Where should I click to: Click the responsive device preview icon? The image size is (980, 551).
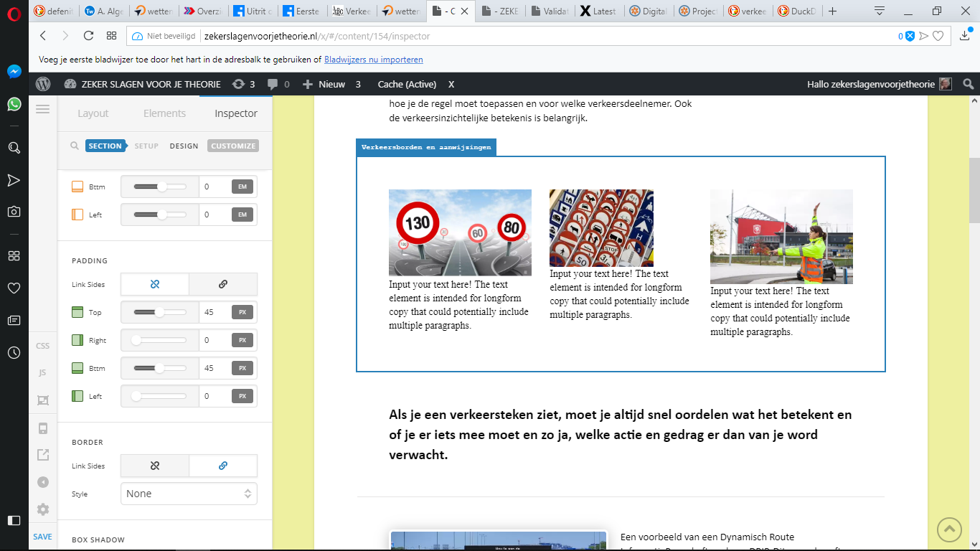click(x=43, y=428)
